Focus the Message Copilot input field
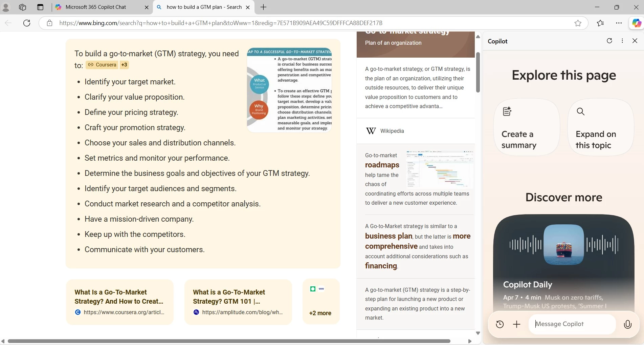The height and width of the screenshot is (345, 644). (572, 324)
